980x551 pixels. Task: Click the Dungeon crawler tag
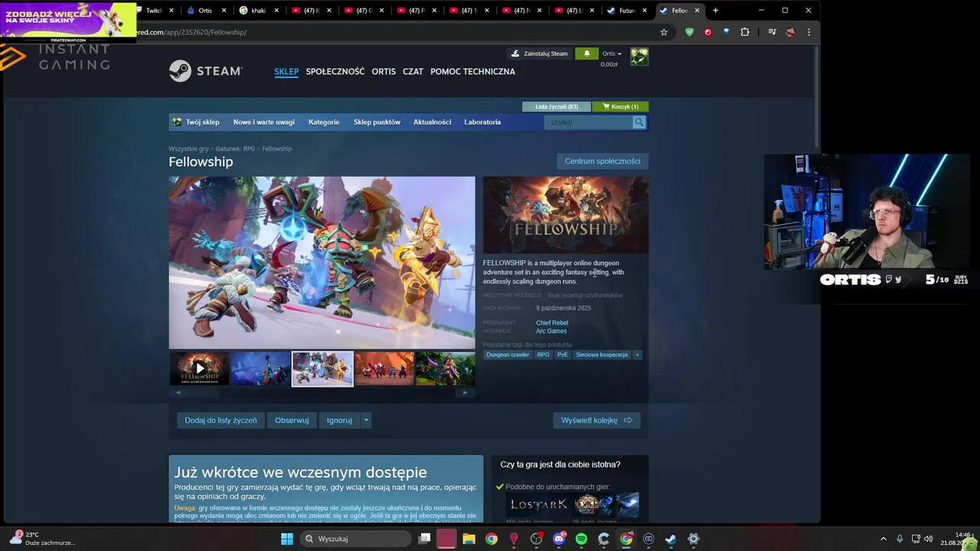click(508, 355)
